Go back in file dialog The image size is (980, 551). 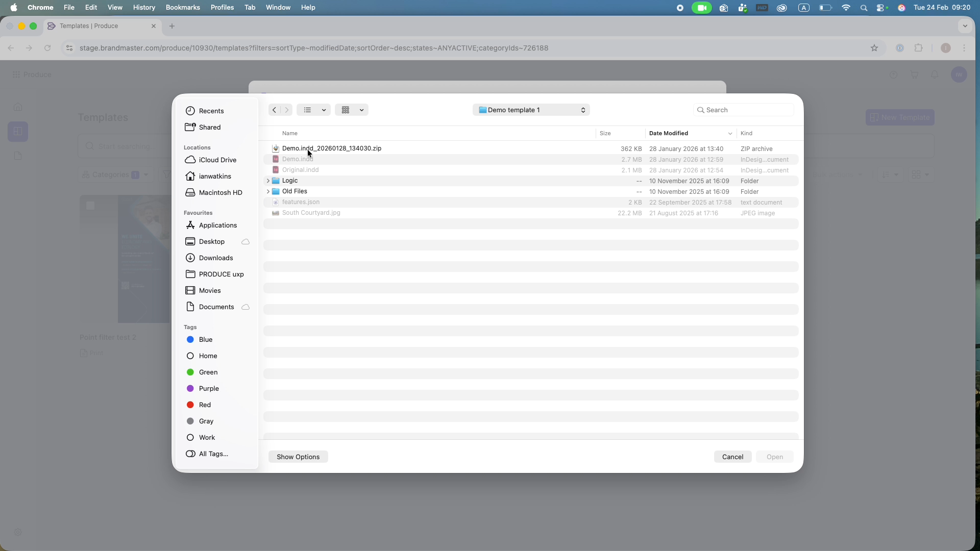[274, 110]
